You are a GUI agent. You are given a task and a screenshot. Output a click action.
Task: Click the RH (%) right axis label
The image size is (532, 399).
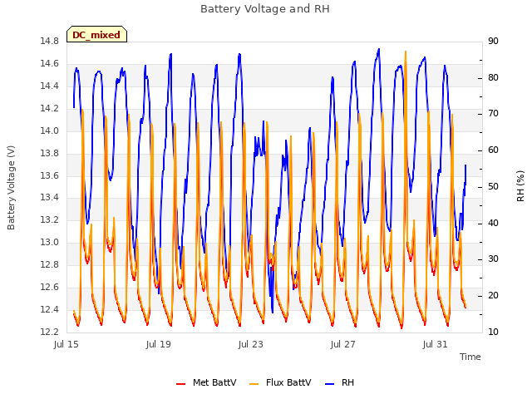tap(520, 186)
